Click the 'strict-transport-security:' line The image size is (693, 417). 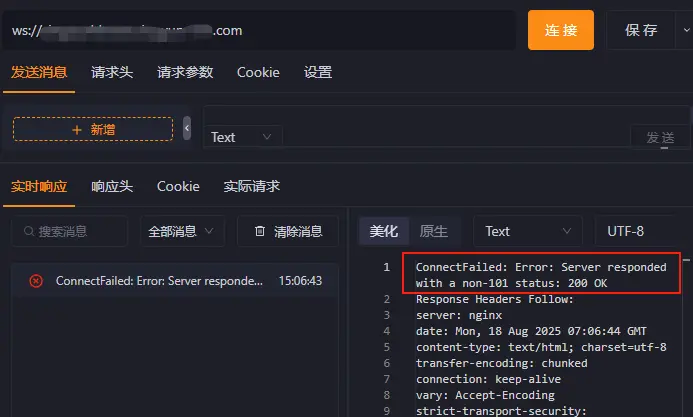(x=501, y=410)
